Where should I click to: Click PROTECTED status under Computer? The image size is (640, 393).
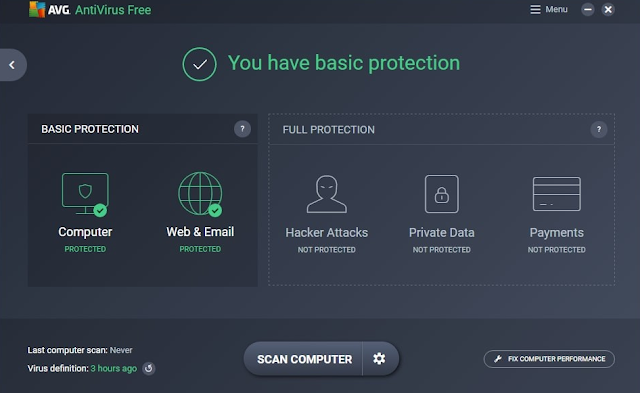click(85, 249)
